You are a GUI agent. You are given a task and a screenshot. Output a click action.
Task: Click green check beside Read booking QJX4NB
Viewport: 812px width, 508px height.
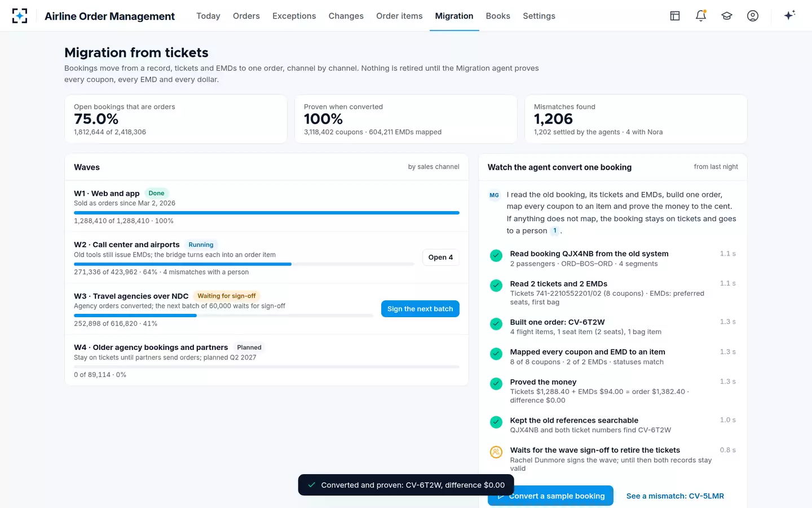point(496,255)
